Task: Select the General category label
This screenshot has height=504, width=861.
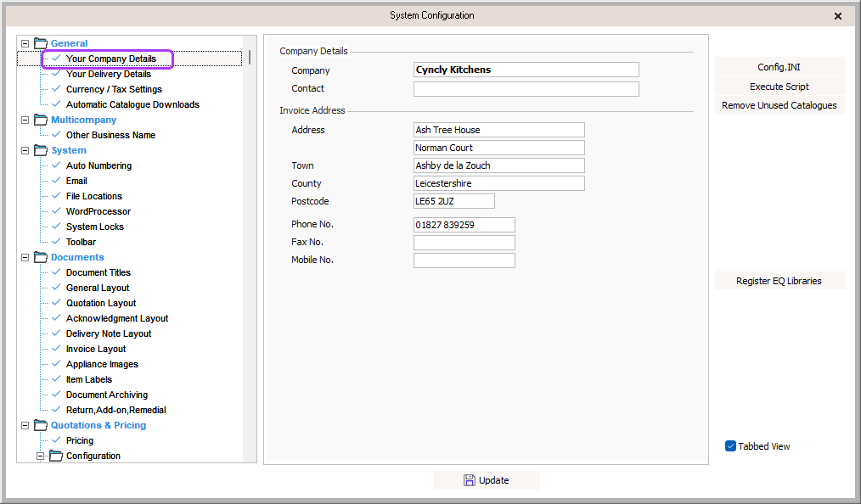Action: click(69, 43)
